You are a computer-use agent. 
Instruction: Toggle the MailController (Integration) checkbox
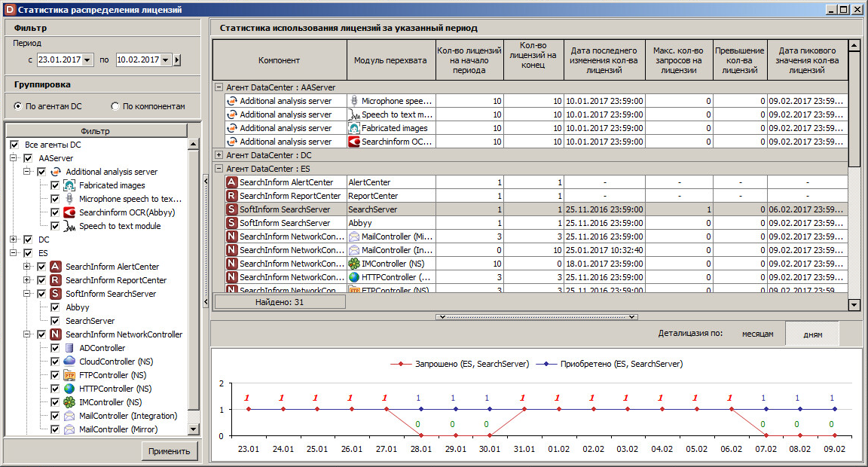pos(55,416)
